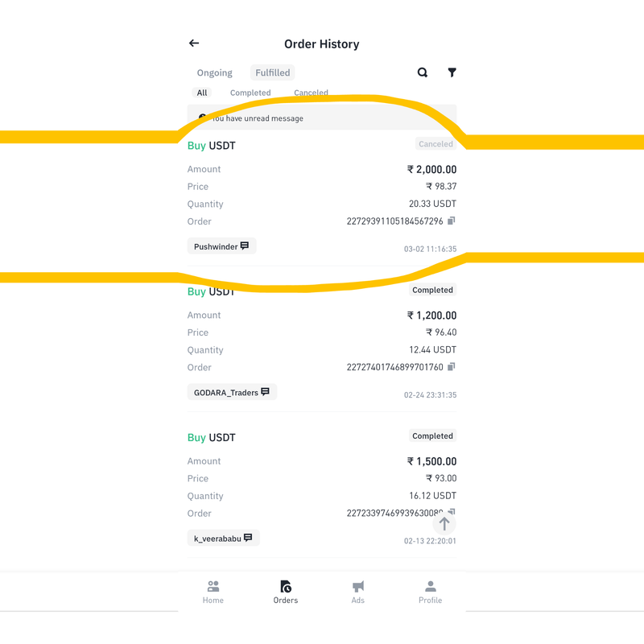Copy the GODARA_Traders order number
Image resolution: width=644 pixels, height=644 pixels.
[x=452, y=367]
